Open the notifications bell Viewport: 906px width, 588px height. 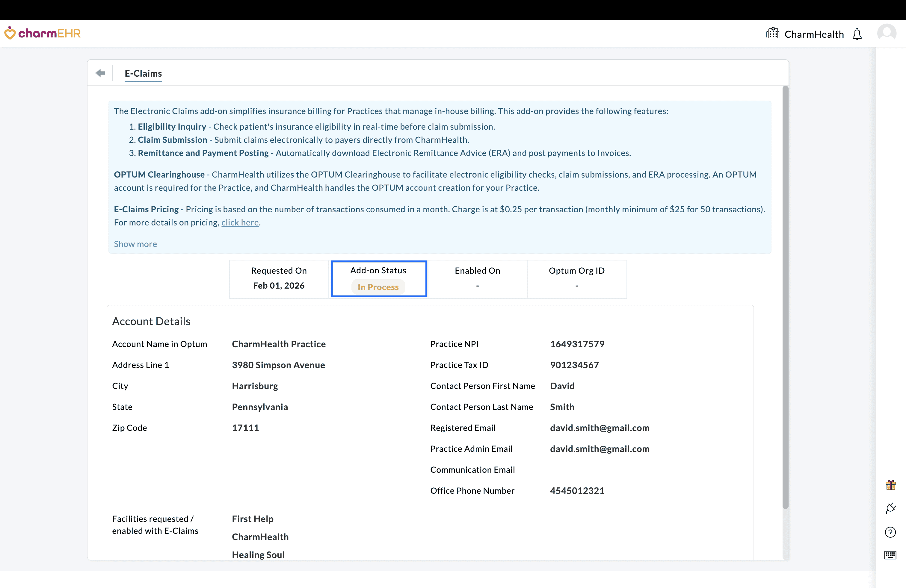pos(857,34)
